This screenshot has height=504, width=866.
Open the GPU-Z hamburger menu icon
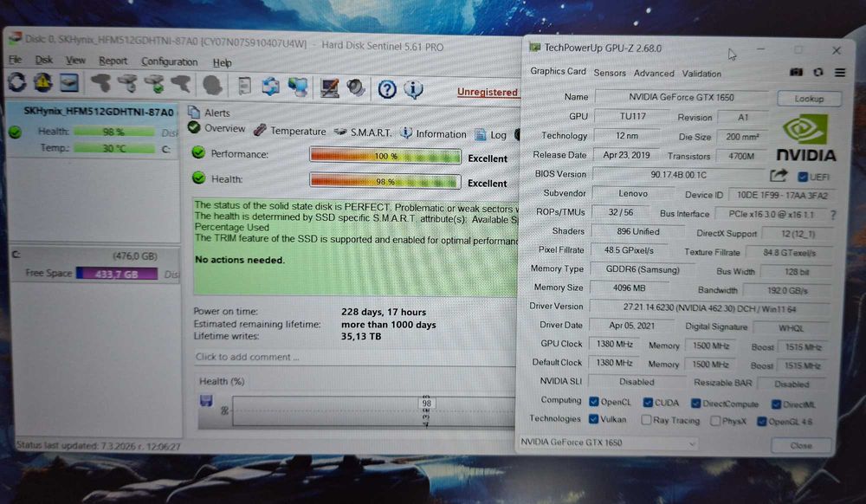click(839, 73)
